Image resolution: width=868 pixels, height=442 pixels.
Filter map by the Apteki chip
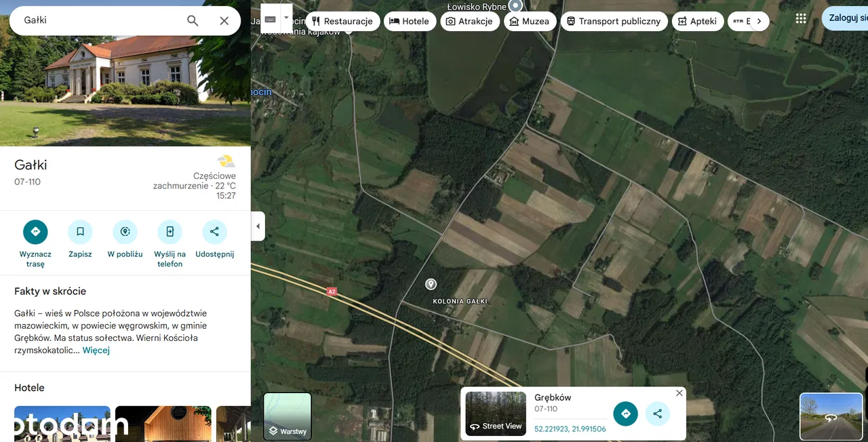[696, 21]
